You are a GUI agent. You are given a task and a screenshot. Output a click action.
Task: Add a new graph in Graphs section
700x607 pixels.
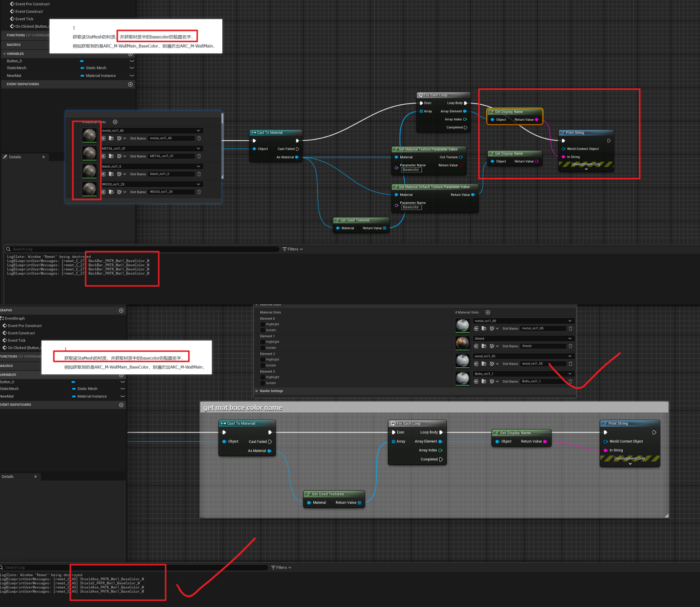(121, 311)
